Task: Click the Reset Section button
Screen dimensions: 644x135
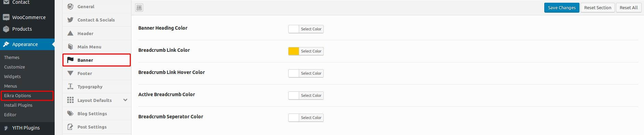Action: coord(598,7)
